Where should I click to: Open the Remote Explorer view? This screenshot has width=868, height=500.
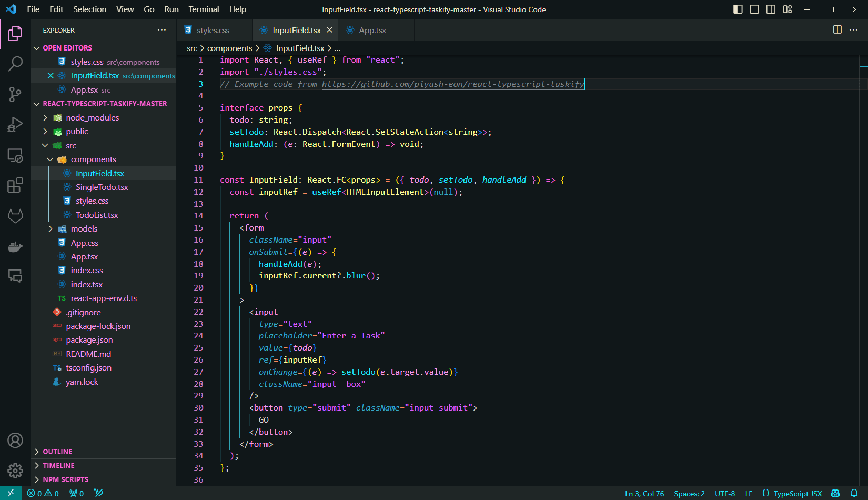[15, 155]
